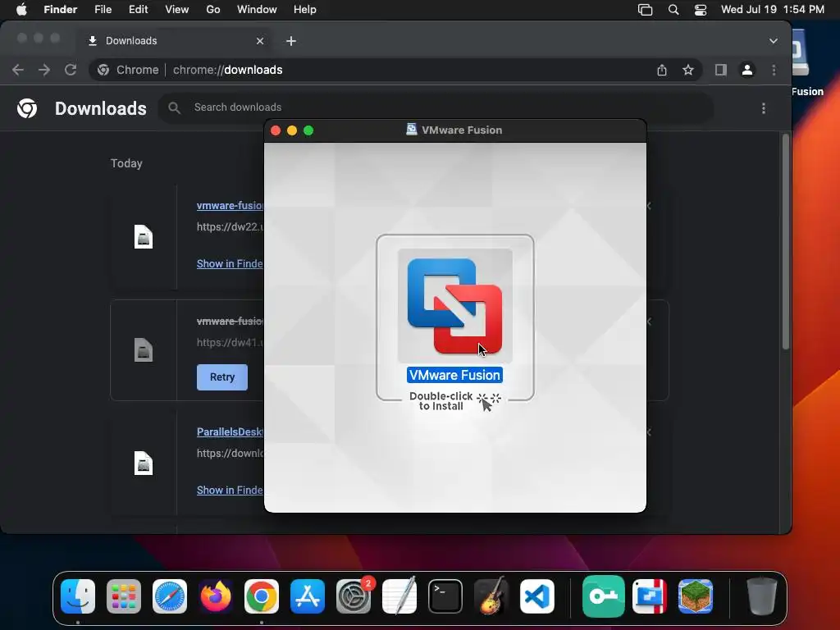Go back in Chrome
840x630 pixels.
pyautogui.click(x=18, y=70)
